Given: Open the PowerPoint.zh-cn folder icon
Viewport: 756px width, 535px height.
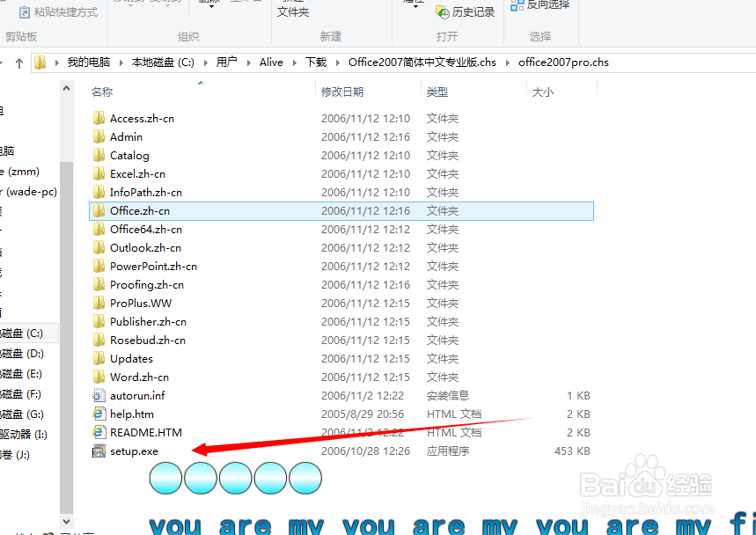Looking at the screenshot, I should 100,266.
